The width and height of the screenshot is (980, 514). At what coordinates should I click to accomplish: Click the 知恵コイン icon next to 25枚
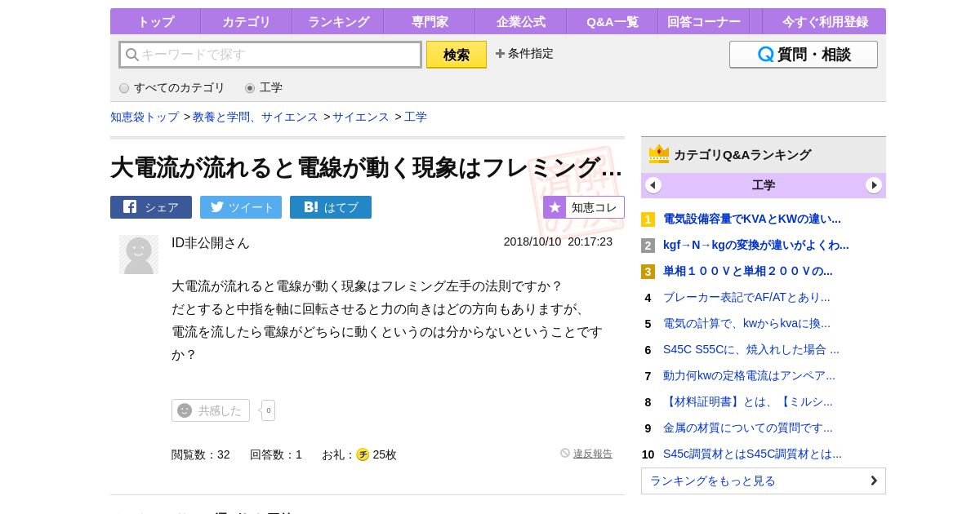coord(363,454)
